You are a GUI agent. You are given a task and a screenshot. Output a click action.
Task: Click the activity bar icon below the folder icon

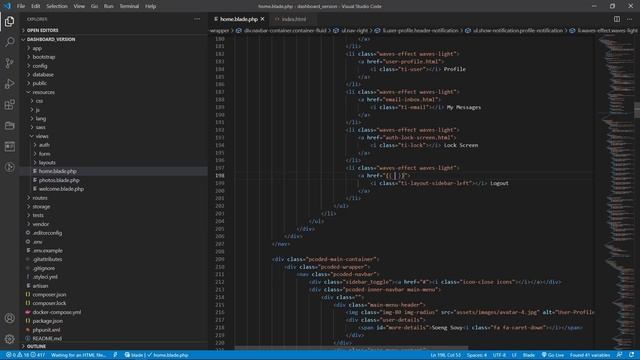click(9, 146)
